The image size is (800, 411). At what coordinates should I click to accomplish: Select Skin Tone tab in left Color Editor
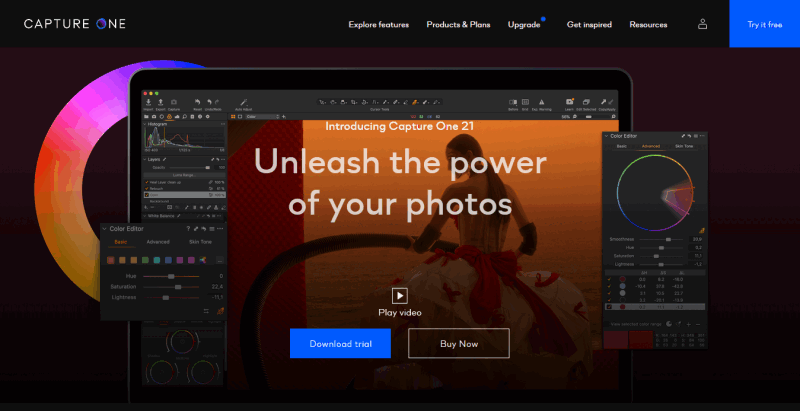pyautogui.click(x=200, y=242)
